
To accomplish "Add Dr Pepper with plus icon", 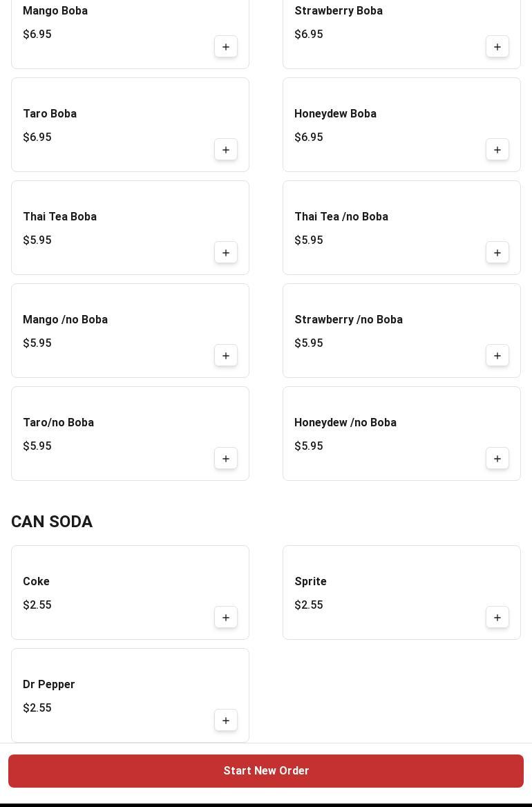I will [x=226, y=721].
